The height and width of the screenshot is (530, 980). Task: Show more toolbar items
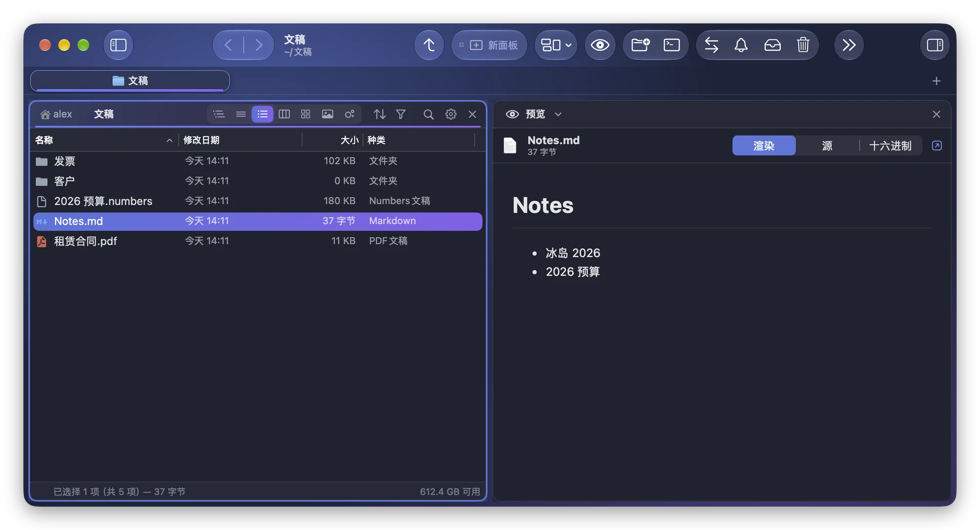[x=849, y=45]
